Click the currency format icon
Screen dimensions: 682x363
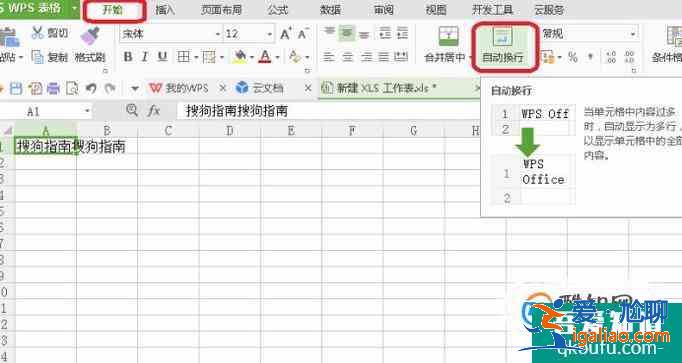point(548,57)
